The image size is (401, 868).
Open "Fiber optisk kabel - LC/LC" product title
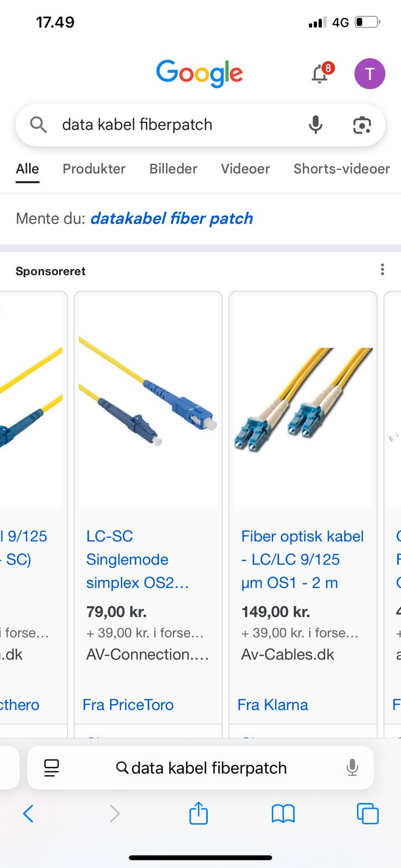click(x=302, y=559)
